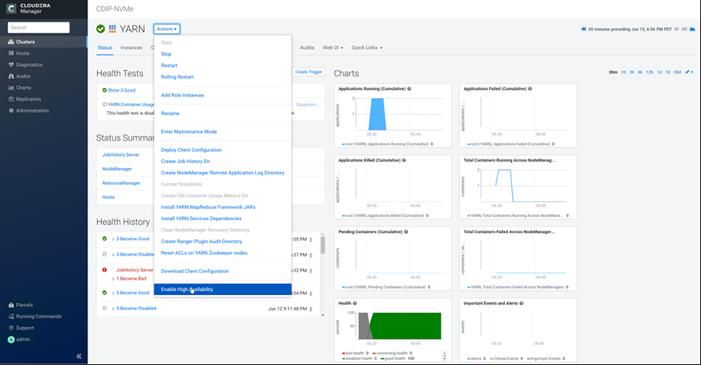Open the Administration gear item
This screenshot has height=365, width=701.
pos(29,110)
